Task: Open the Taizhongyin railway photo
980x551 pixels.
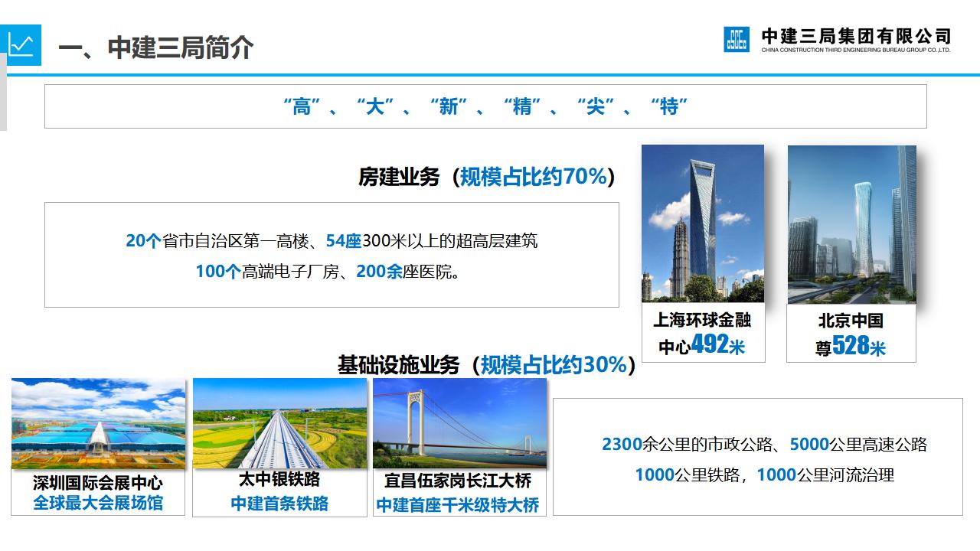Action: pos(279,423)
